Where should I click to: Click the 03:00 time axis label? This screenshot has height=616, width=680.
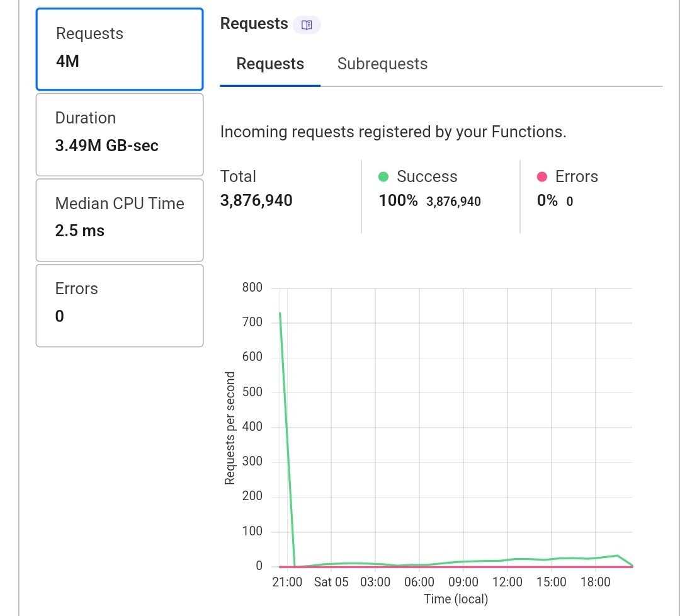coord(375,582)
